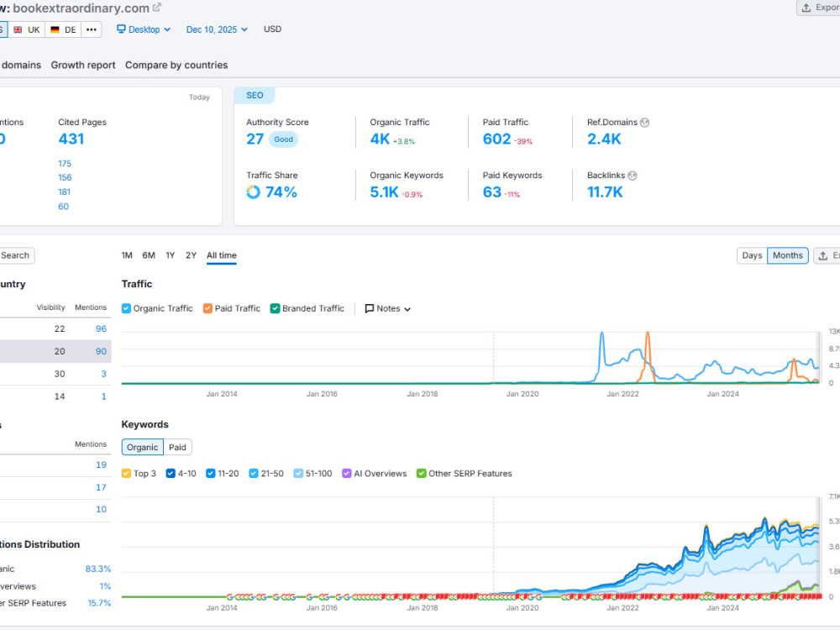Select the SEO tab

[x=255, y=96]
